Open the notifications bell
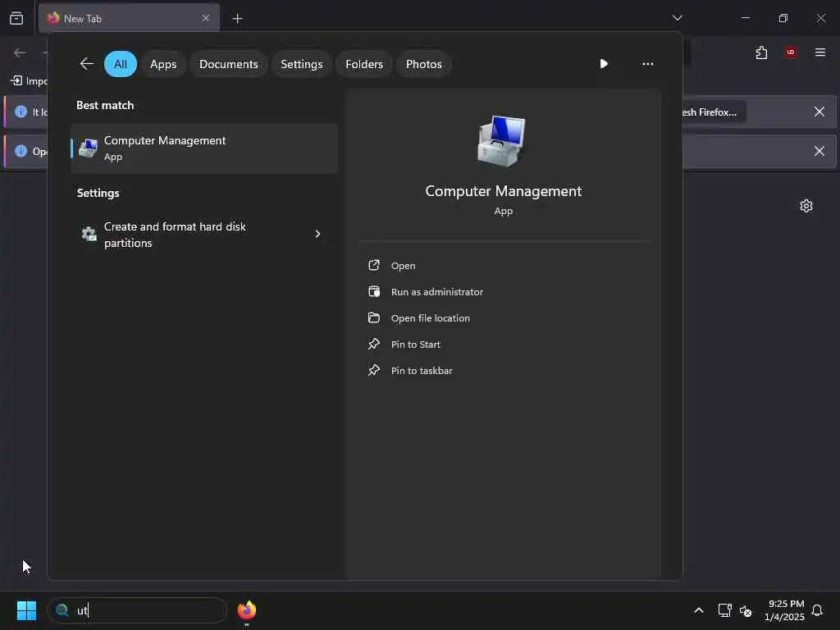 point(817,610)
